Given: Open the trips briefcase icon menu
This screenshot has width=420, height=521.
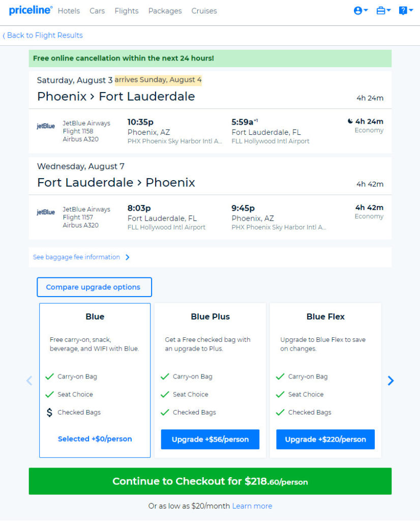Looking at the screenshot, I should pos(383,11).
